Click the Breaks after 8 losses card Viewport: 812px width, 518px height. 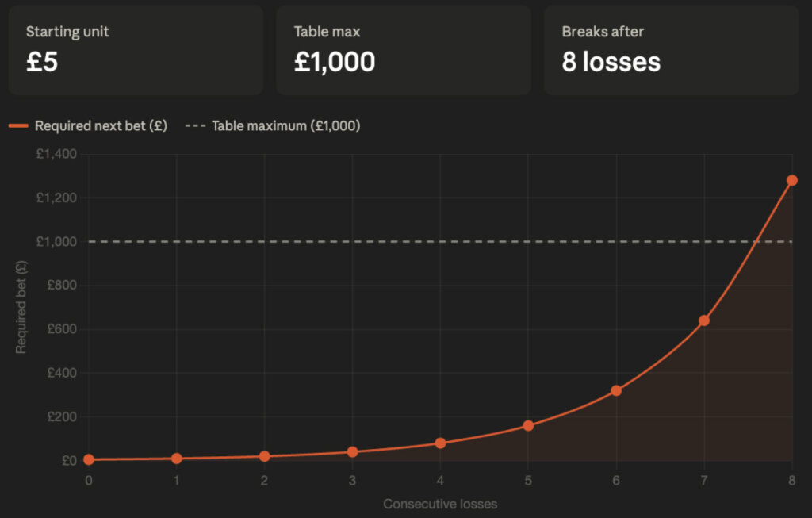[671, 50]
